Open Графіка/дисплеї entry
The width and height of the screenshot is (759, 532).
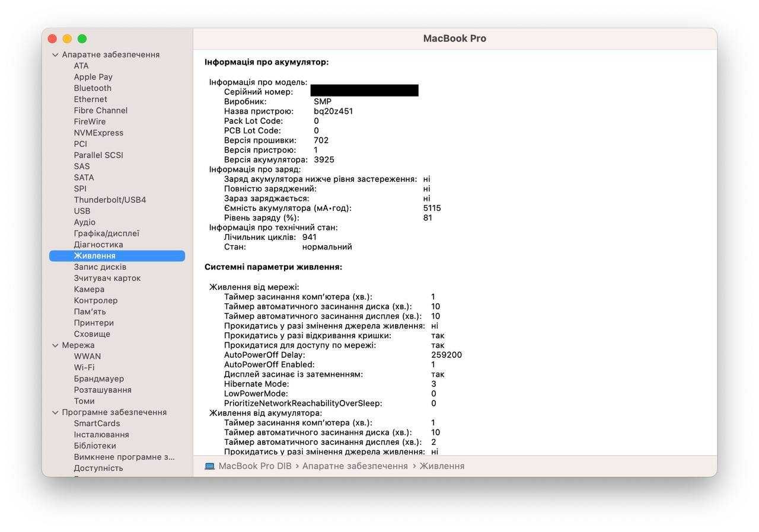(106, 233)
